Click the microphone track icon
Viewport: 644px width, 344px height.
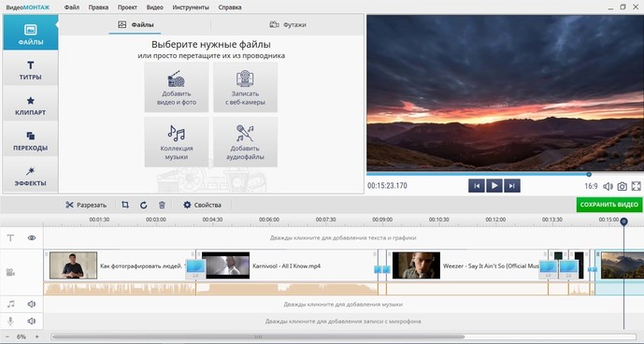(x=10, y=321)
